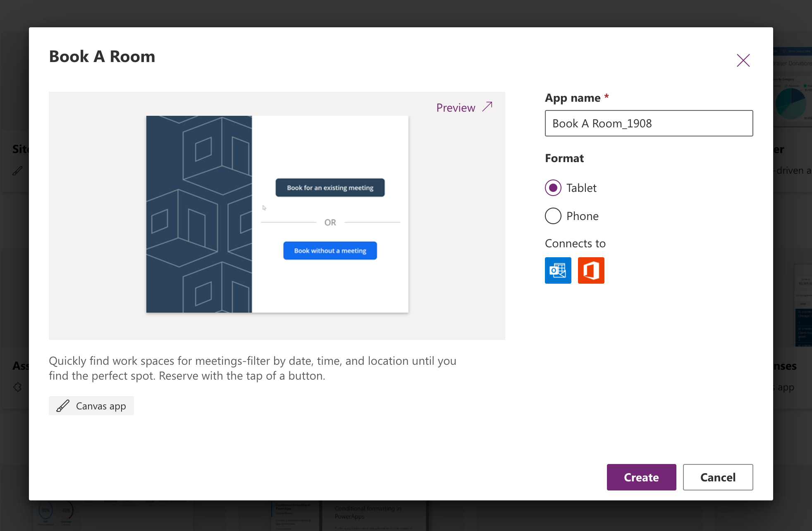Click into the App name field
This screenshot has width=812, height=531.
click(x=649, y=123)
